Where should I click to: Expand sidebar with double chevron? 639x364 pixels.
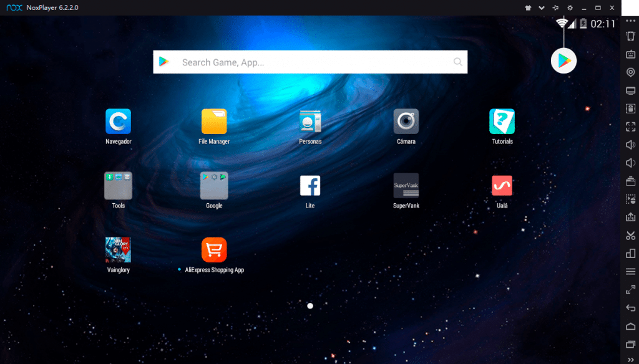630,360
